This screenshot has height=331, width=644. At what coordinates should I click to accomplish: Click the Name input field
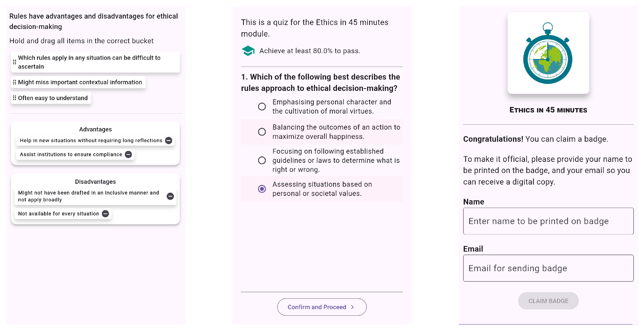pyautogui.click(x=548, y=221)
